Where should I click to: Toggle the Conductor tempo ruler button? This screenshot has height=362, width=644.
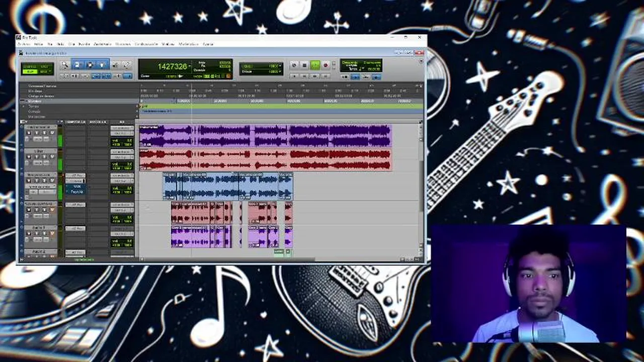click(376, 77)
